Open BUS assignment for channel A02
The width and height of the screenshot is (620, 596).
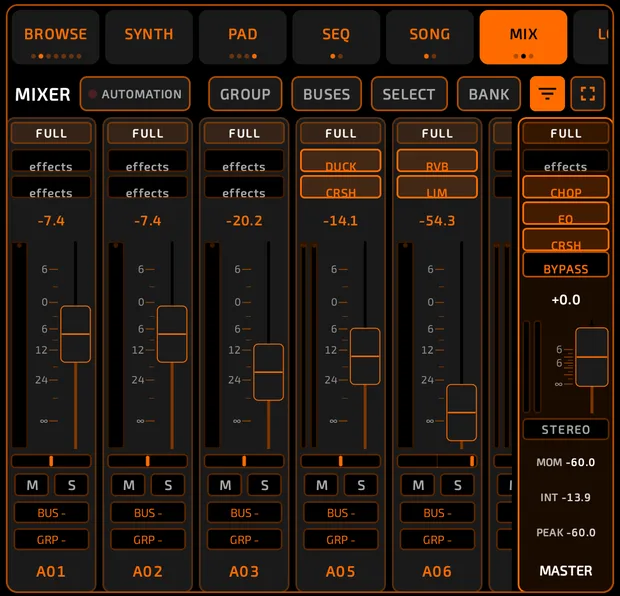[148, 513]
